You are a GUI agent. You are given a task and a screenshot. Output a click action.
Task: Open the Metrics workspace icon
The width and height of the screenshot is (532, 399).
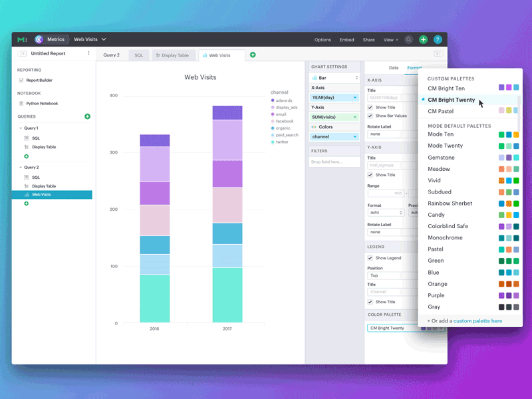click(x=39, y=40)
